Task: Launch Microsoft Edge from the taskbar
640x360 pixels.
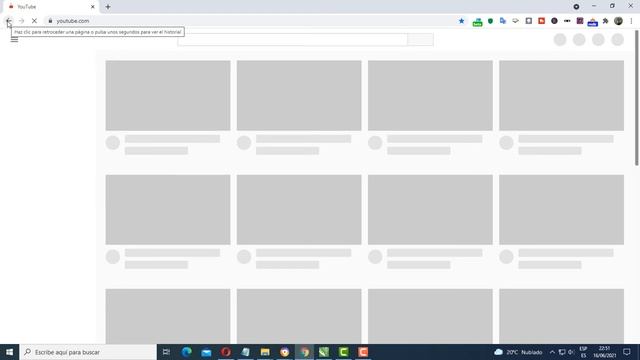Action: (x=187, y=352)
